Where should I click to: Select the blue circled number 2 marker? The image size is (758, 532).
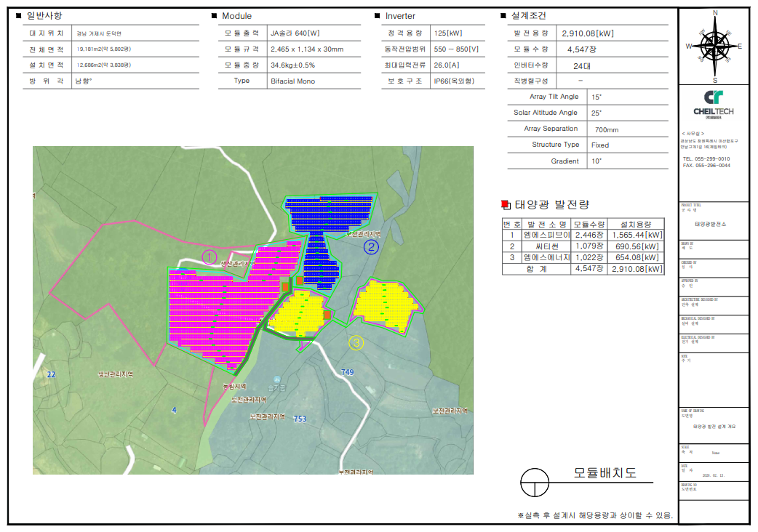point(371,246)
